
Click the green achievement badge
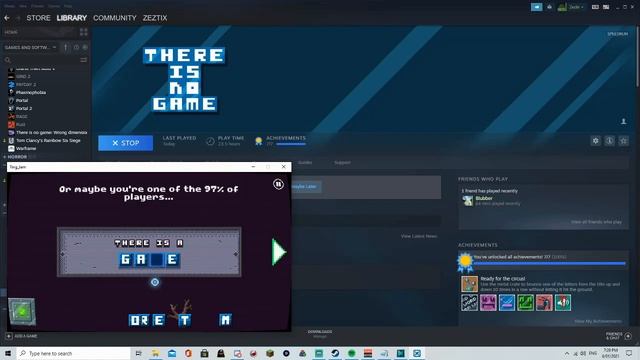point(525,303)
